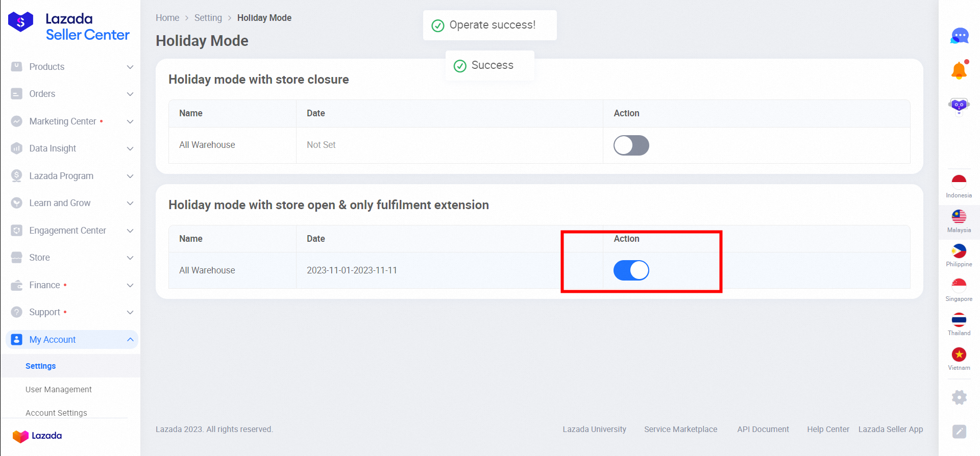This screenshot has width=980, height=456.
Task: Go to Home breadcrumb link
Action: click(167, 18)
